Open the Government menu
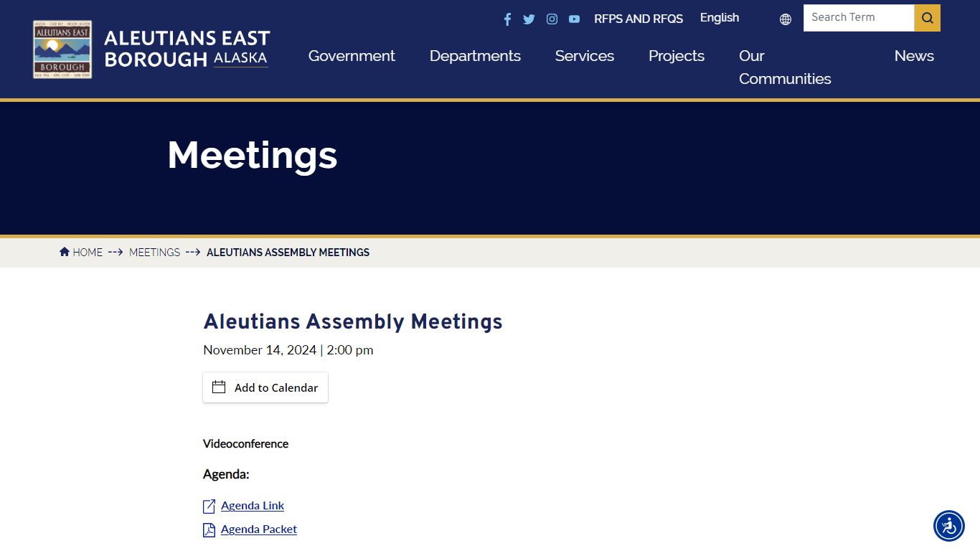This screenshot has width=980, height=551. point(352,56)
